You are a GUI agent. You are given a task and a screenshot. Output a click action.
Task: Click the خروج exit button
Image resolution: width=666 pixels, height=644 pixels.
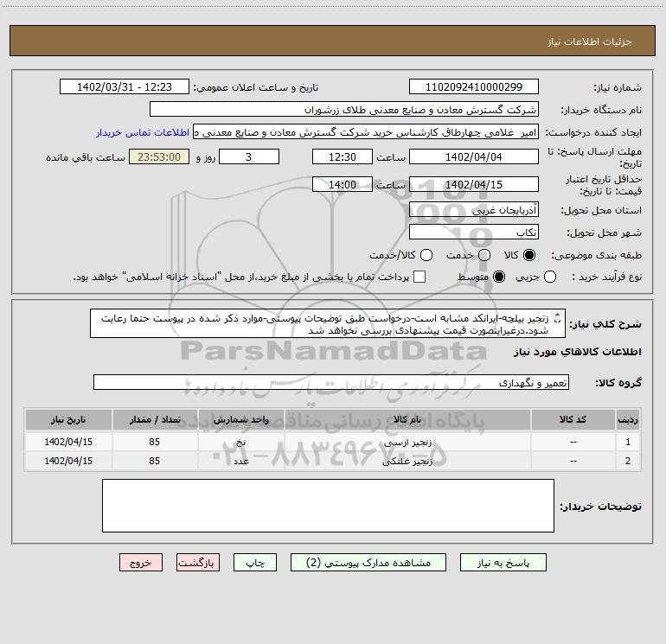click(141, 563)
